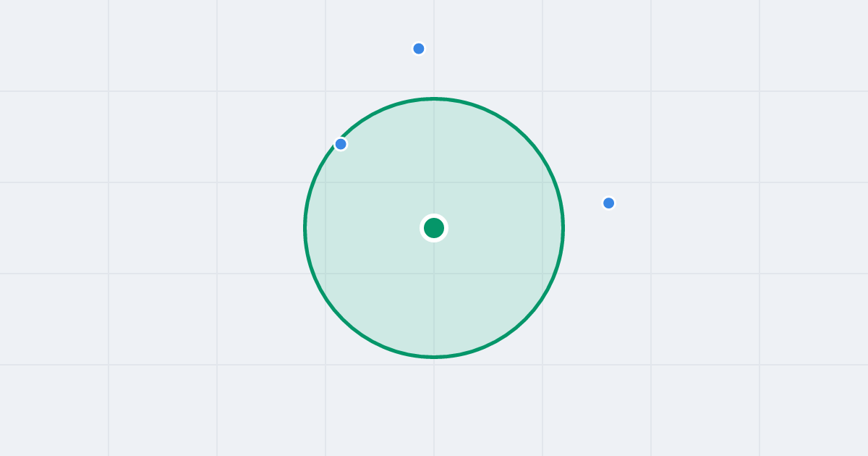
Task: Select the blue dot on the circle's edge
Action: click(341, 144)
